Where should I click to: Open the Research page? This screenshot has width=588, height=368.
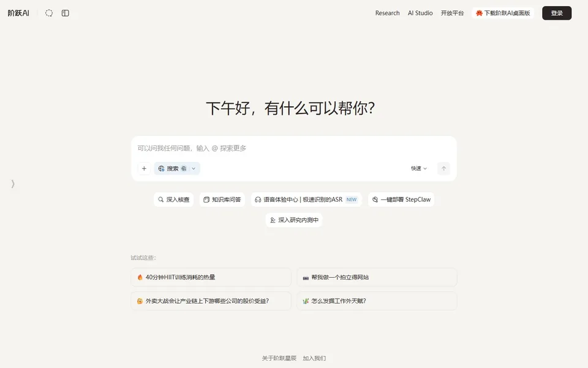[387, 13]
